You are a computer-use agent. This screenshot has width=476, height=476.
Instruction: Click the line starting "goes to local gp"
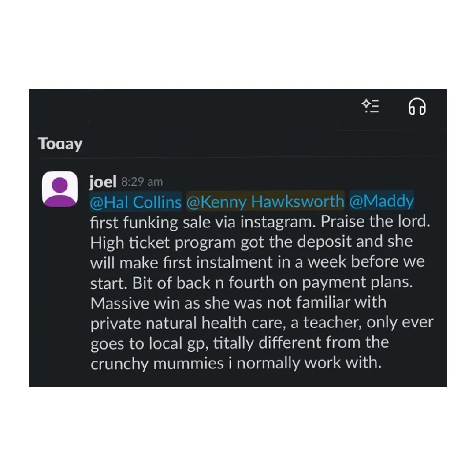[x=239, y=343]
